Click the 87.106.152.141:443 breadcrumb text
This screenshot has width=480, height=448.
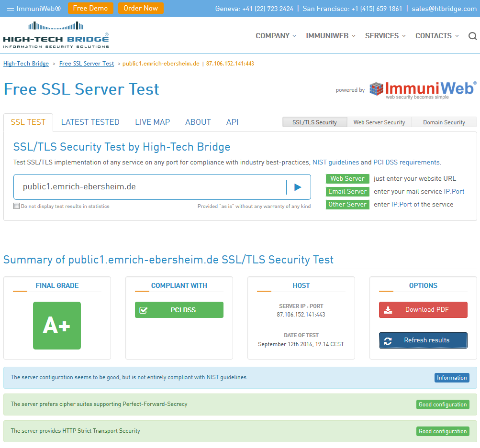pos(230,64)
